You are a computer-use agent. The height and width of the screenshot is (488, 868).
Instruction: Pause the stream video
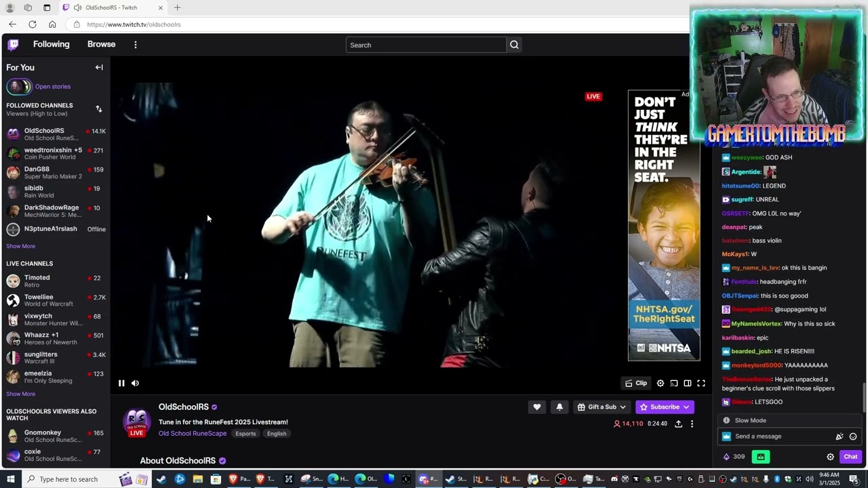coord(121,383)
